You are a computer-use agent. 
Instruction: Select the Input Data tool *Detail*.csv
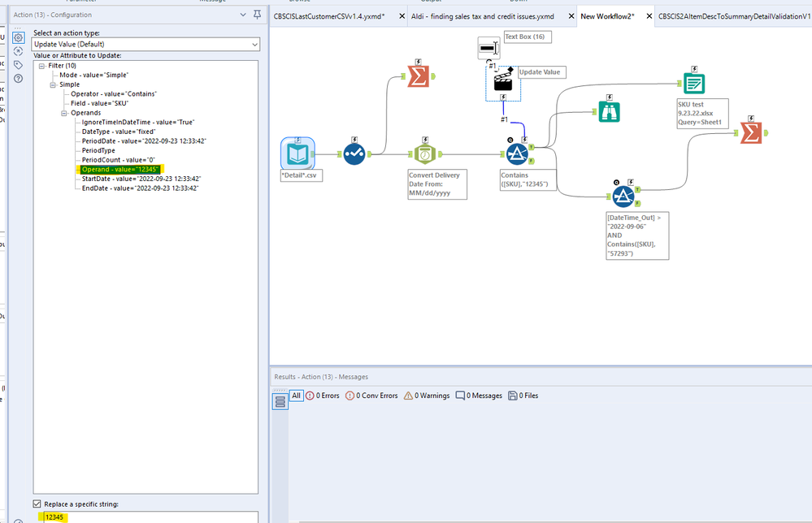point(297,153)
